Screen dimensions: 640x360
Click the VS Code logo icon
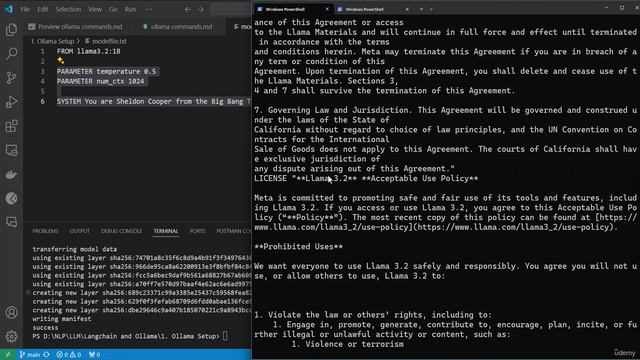9,9
